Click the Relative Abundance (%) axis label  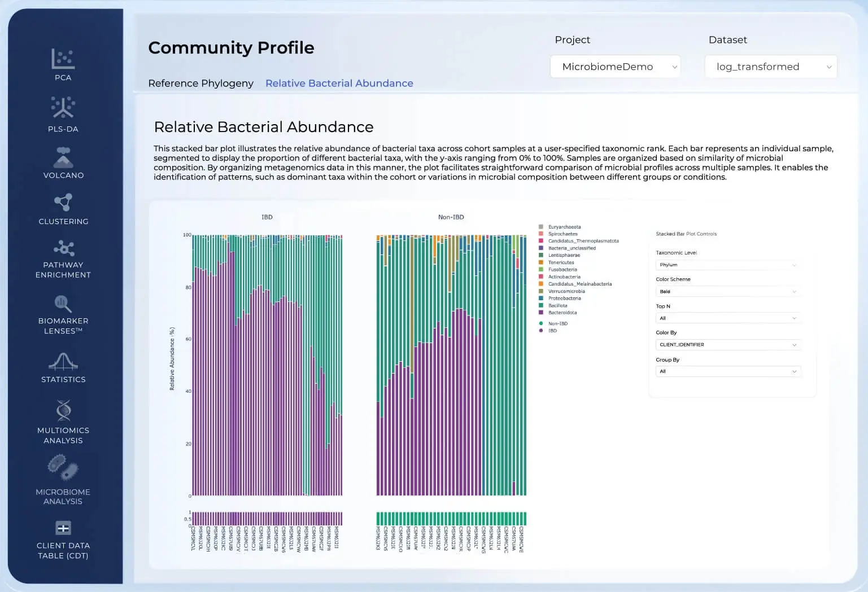(x=172, y=359)
